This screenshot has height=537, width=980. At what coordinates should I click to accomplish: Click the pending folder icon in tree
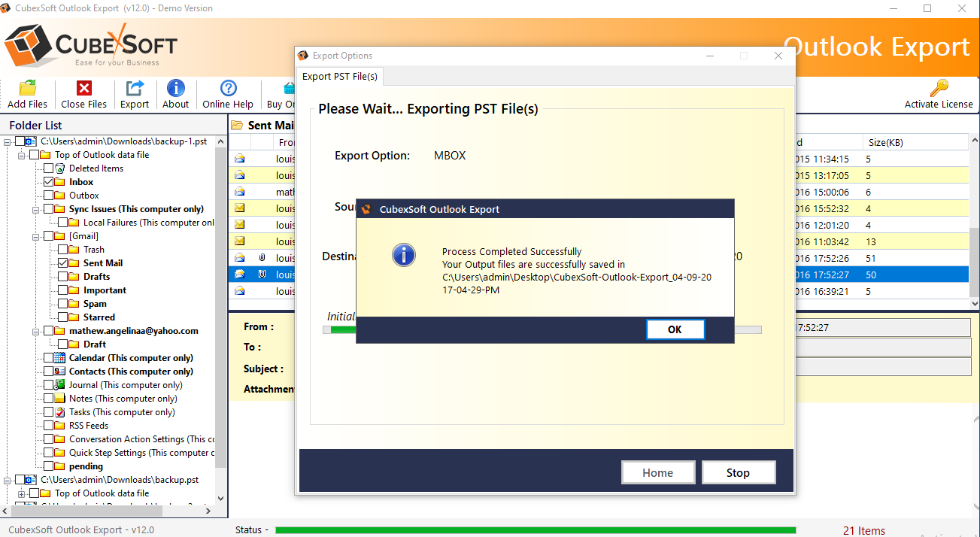coord(60,466)
